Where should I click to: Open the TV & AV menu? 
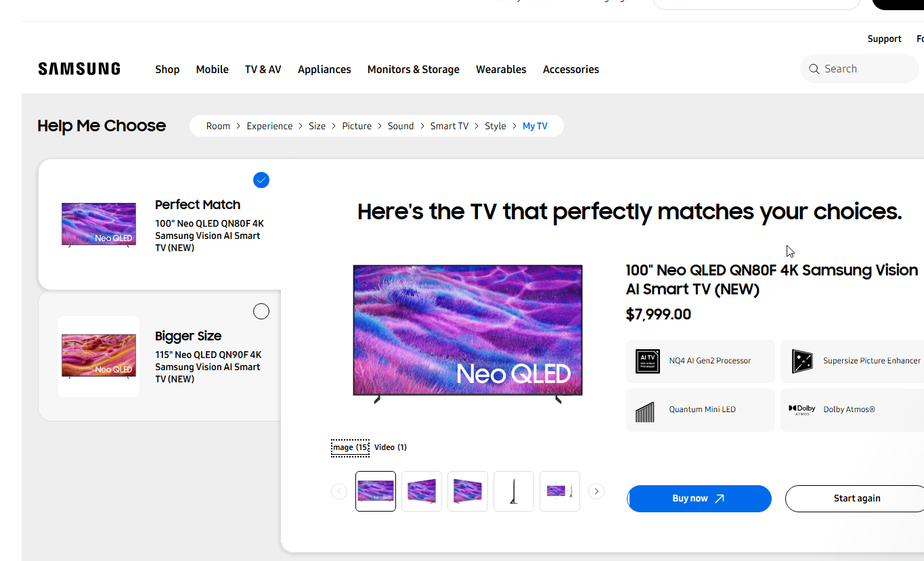(x=263, y=69)
